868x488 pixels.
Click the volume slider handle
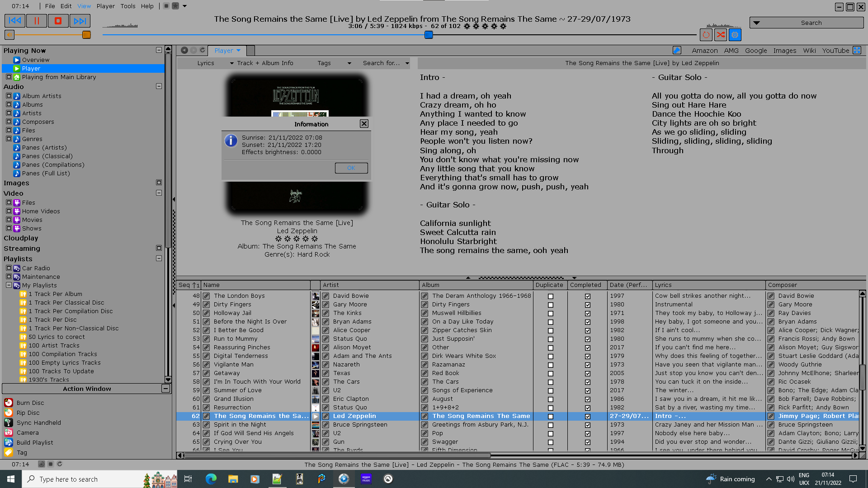tap(86, 35)
